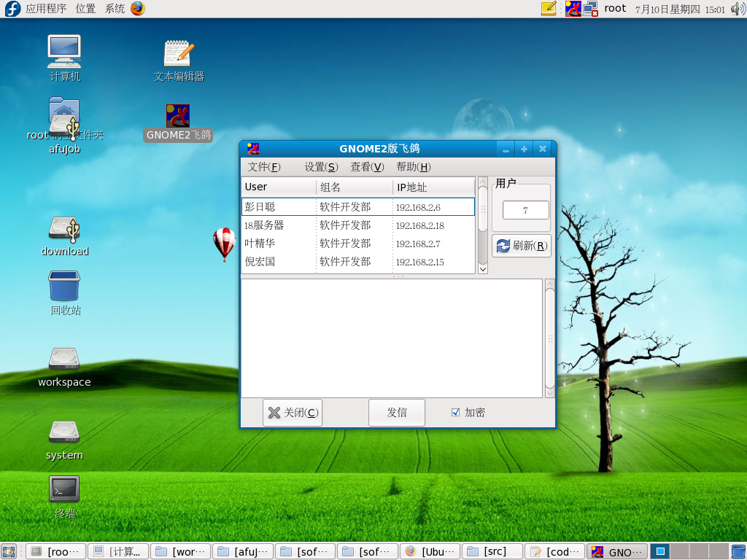747x560 pixels.
Task: Sort by the 组名 column header
Action: [x=355, y=187]
